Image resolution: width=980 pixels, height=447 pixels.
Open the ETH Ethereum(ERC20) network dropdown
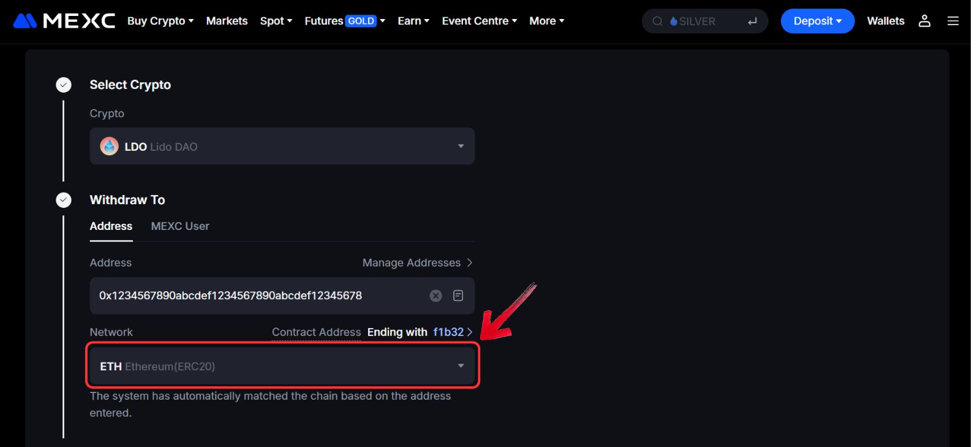tap(282, 366)
